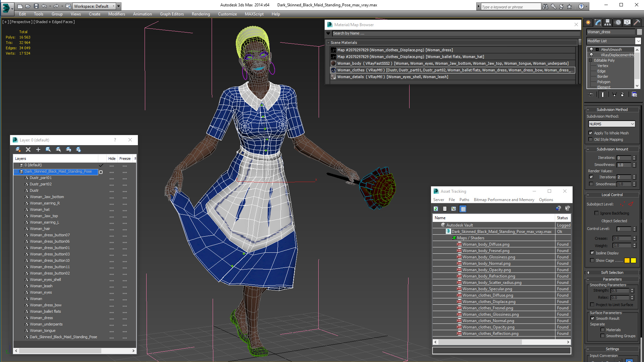Click the Search by Name field
The image size is (644, 362).
point(456,33)
